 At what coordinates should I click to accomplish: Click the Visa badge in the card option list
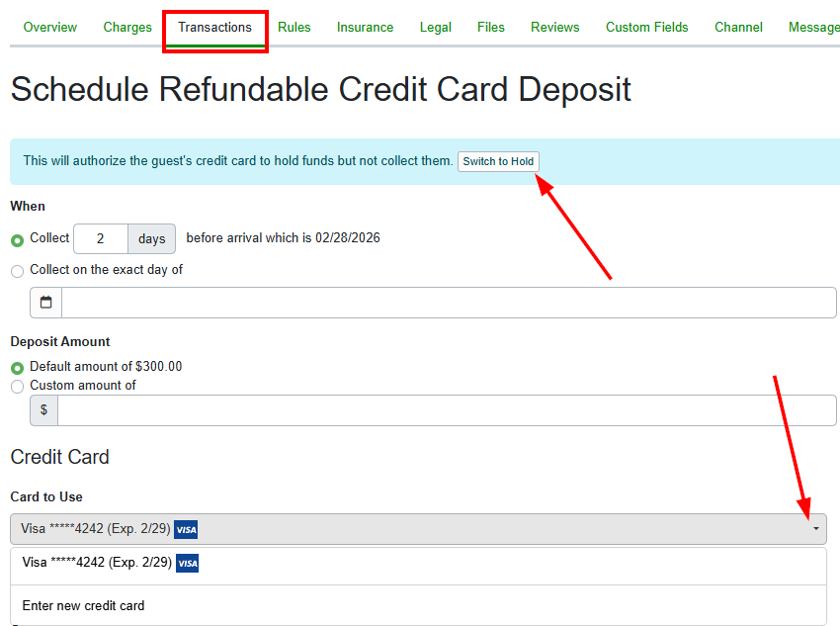point(186,563)
